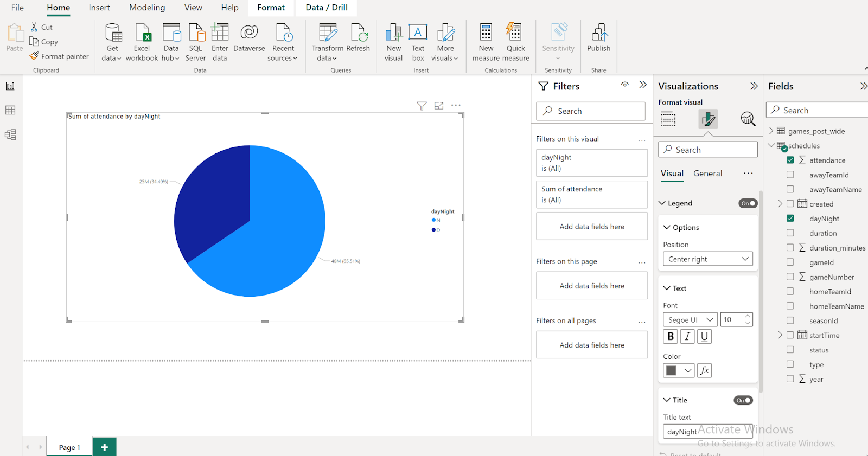This screenshot has height=456, width=868.
Task: Open the Modeling ribbon tab
Action: click(x=147, y=8)
